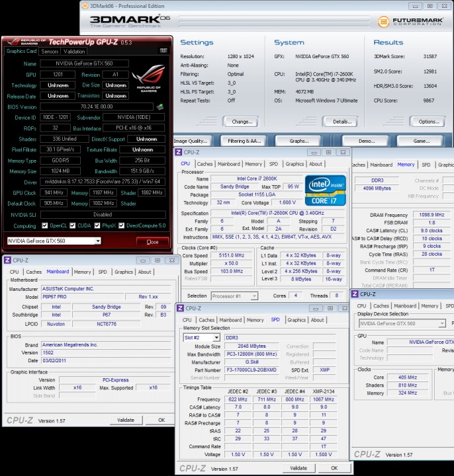Toggle the DirectCompute 5.0 checkbox

(x=122, y=225)
